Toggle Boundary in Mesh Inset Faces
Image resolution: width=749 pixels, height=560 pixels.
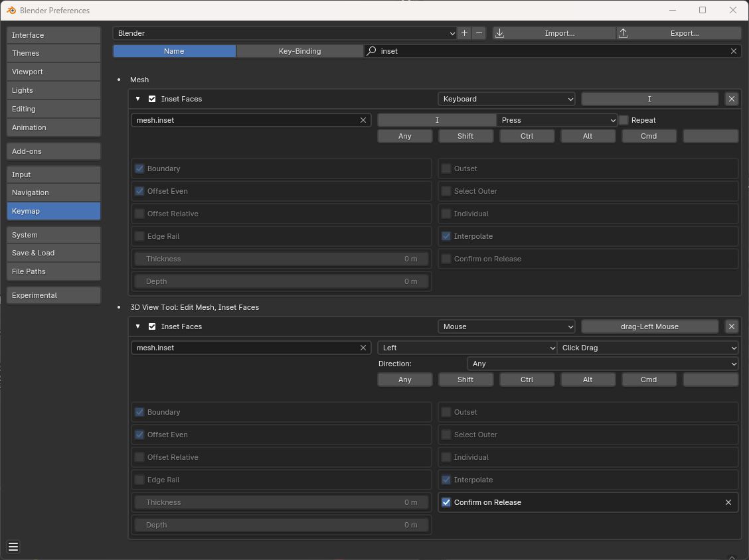pyautogui.click(x=139, y=169)
